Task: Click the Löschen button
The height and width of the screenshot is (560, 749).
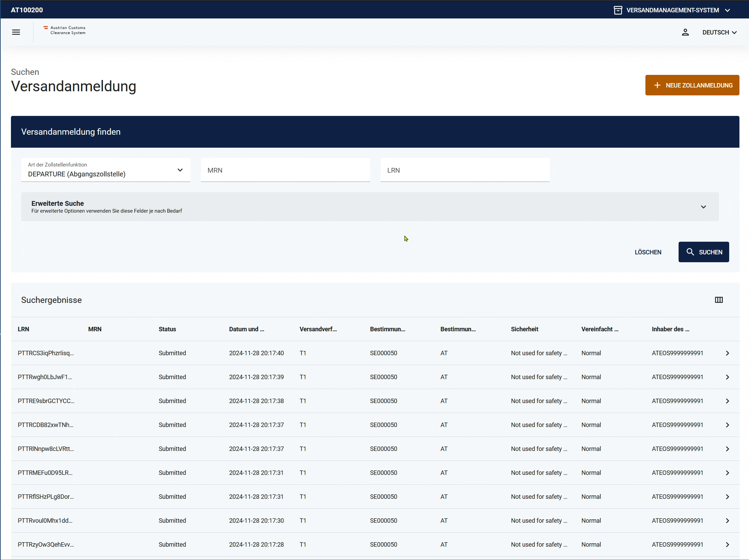Action: pos(648,252)
